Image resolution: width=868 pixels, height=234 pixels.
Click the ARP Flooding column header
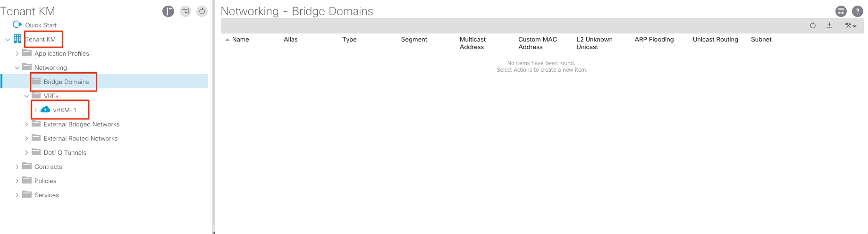coord(654,40)
